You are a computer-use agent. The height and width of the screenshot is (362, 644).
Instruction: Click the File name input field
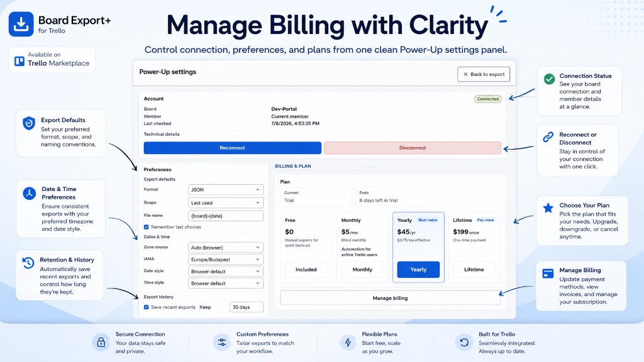click(x=226, y=216)
